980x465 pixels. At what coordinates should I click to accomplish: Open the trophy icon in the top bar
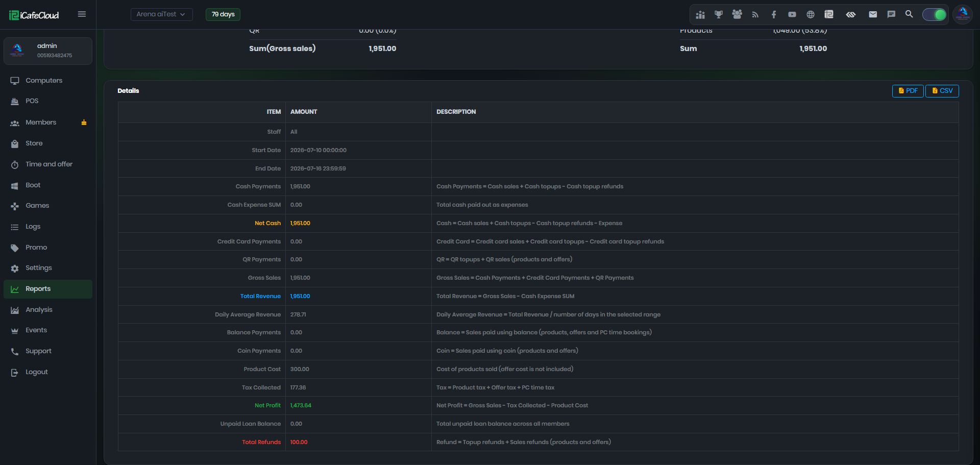point(719,15)
